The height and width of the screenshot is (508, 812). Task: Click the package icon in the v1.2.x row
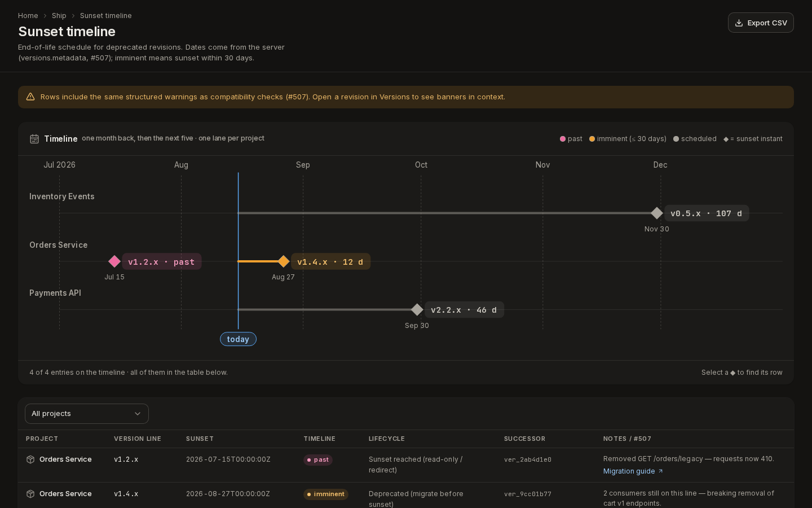click(x=30, y=459)
